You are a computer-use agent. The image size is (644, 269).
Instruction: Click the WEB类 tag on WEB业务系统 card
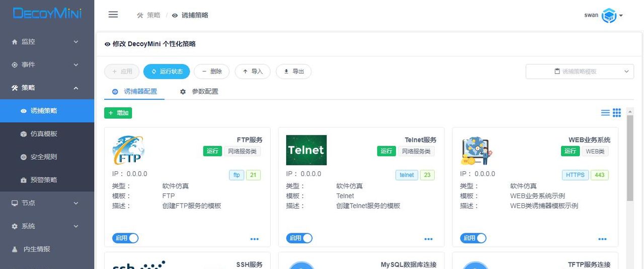596,151
